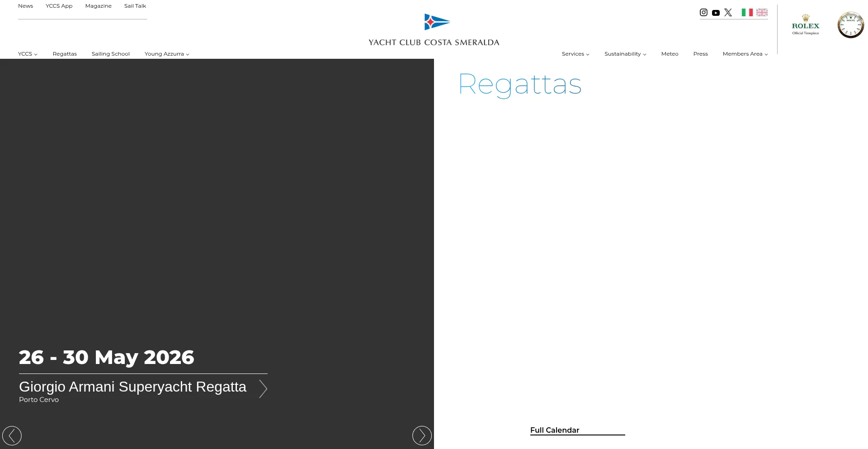This screenshot has width=868, height=449.
Task: Open the X (Twitter) social icon
Action: (x=728, y=13)
